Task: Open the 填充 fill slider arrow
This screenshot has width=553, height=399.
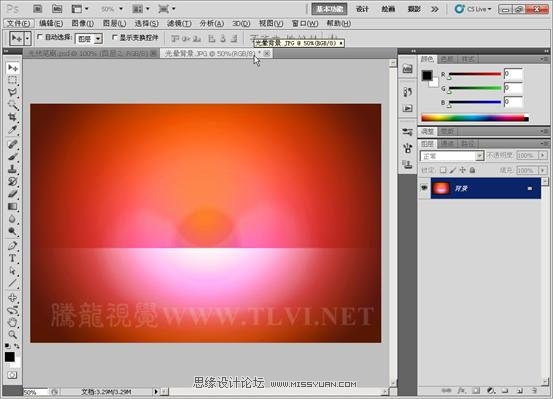Action: 543,170
